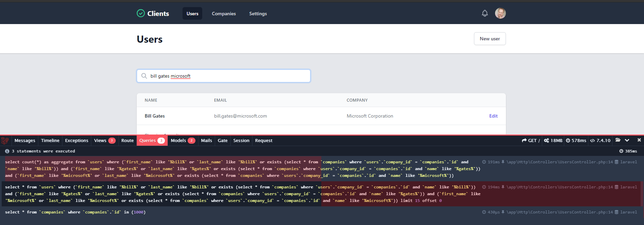The width and height of the screenshot is (644, 225).
Task: Open the Timeline debugbar tab
Action: coord(50,141)
